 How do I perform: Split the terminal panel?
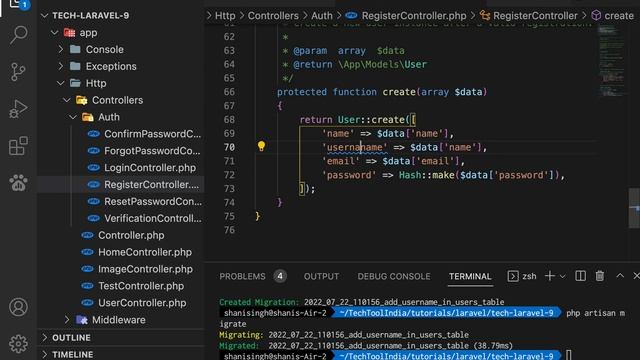point(580,276)
